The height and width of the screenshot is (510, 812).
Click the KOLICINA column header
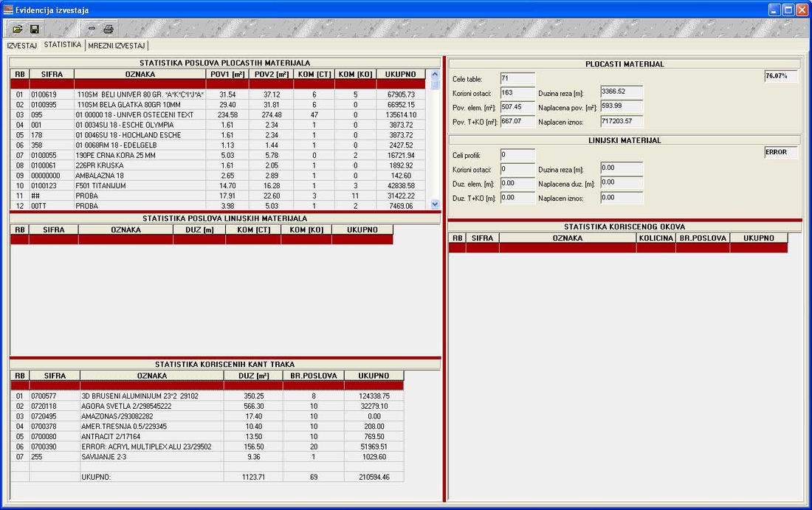[x=656, y=238]
